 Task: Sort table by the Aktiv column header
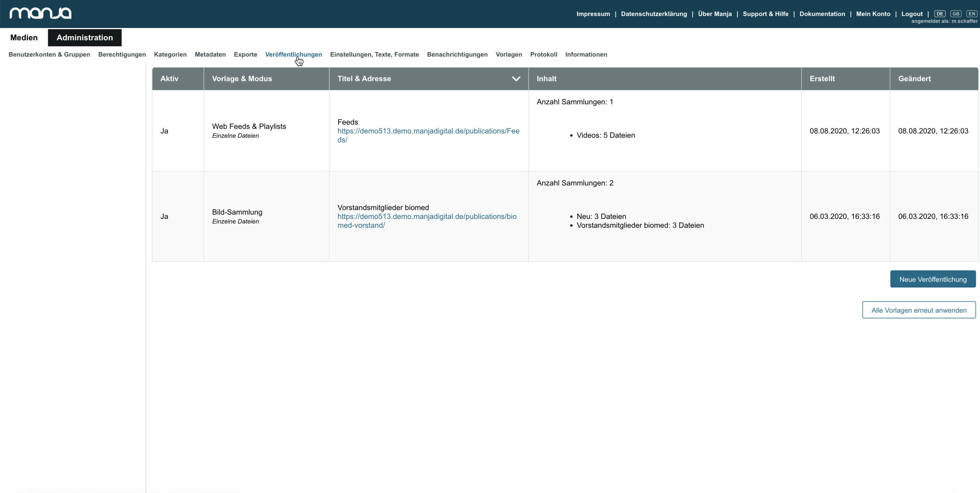(x=169, y=79)
